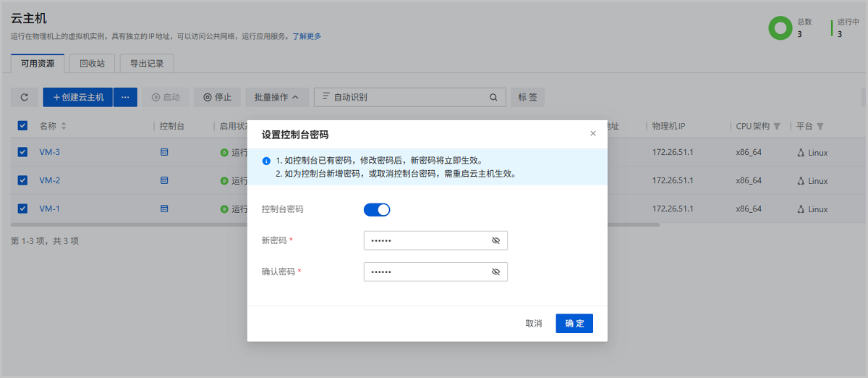Open console icon for VM-2
This screenshot has height=378, width=868.
164,181
